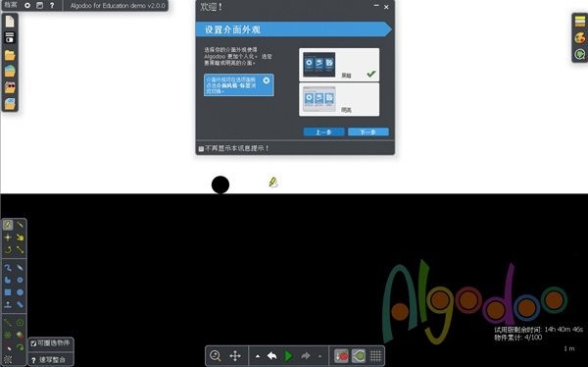Click the 下一步 next button

367,131
